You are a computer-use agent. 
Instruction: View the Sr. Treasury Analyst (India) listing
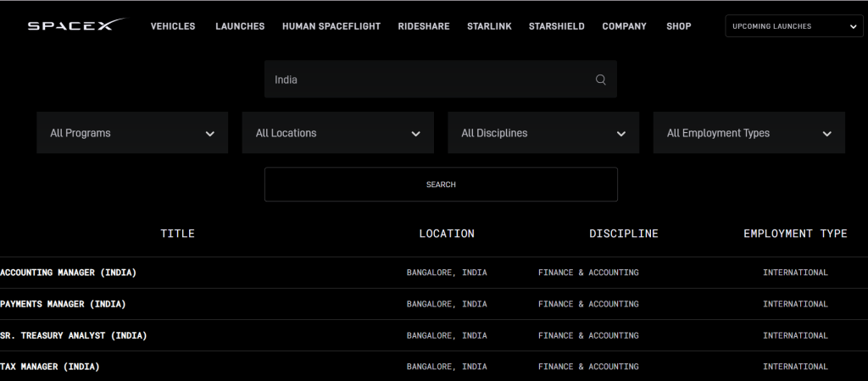click(74, 335)
